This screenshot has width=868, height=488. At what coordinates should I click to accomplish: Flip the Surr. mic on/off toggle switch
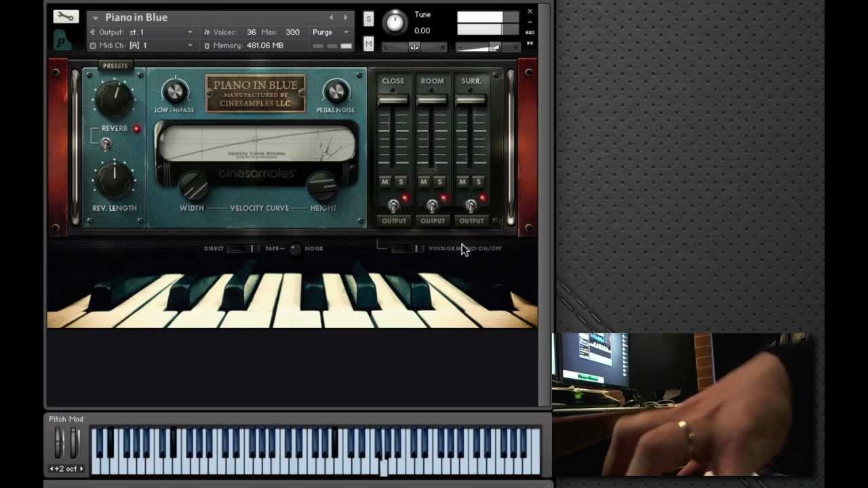tap(471, 205)
